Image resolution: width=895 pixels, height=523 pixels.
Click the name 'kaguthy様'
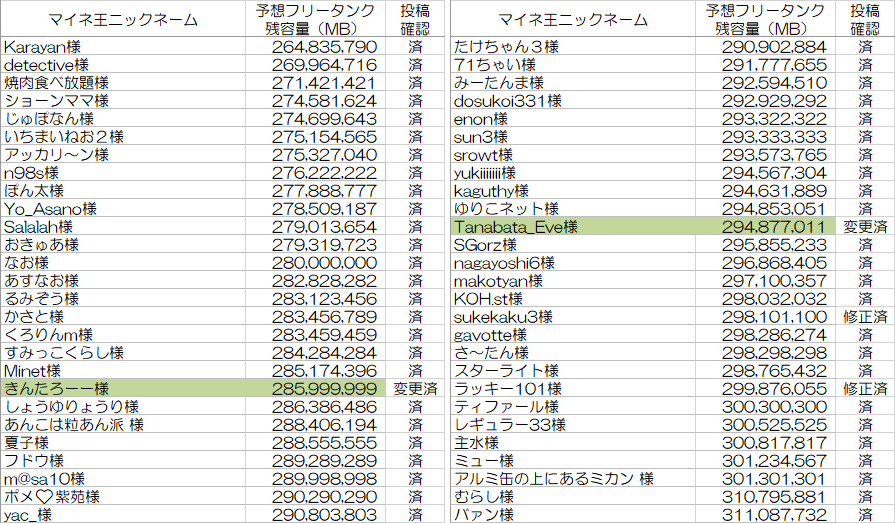click(491, 191)
